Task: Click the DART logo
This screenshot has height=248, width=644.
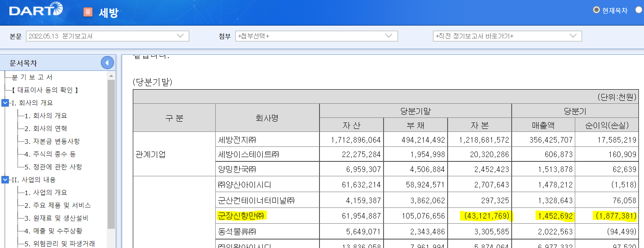Action: point(36,9)
